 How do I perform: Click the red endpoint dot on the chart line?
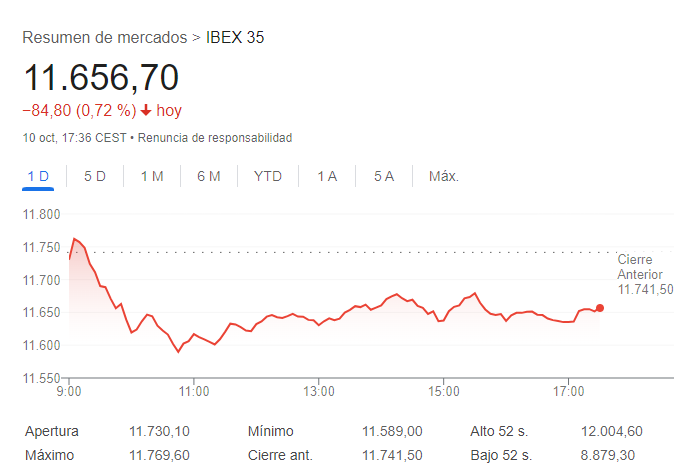599,308
